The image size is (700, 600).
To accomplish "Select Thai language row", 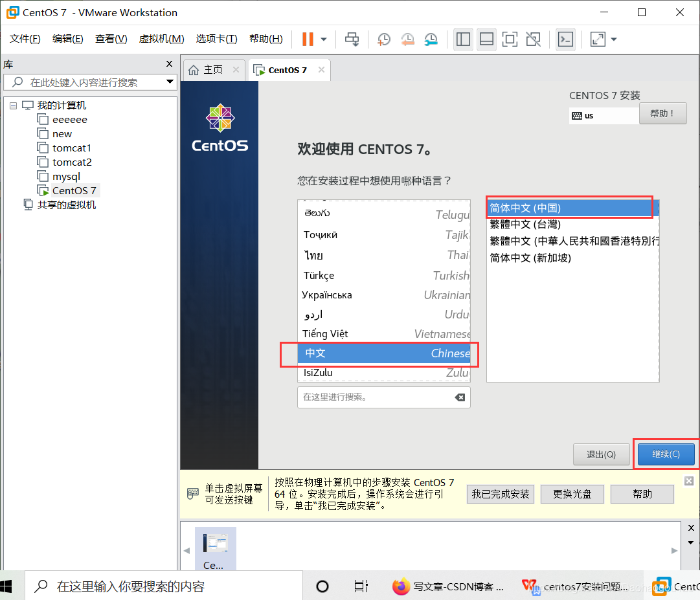I will (x=384, y=255).
